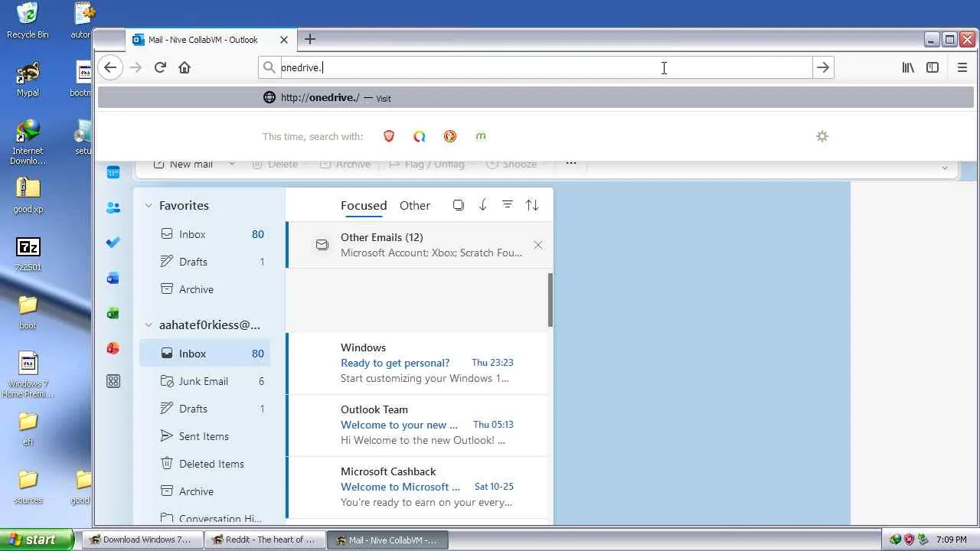Click the select-messages icon beside Other tab
This screenshot has width=980, height=551.
[458, 205]
